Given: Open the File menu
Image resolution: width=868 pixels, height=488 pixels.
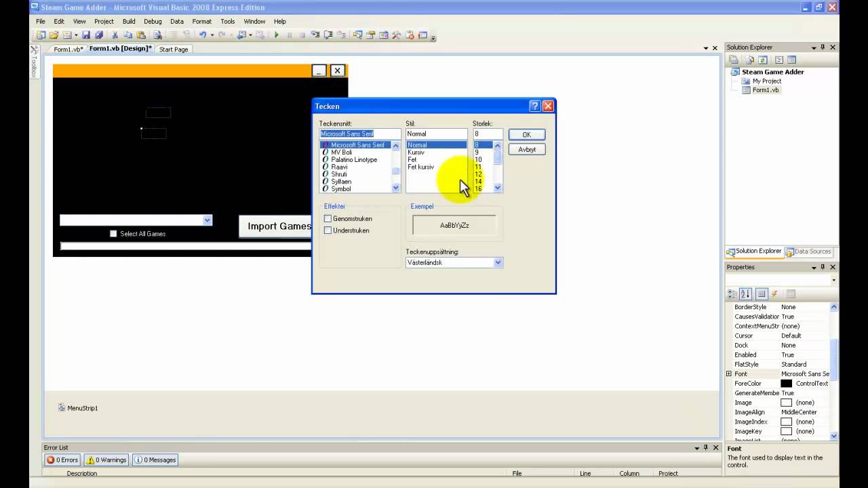Looking at the screenshot, I should 41,21.
